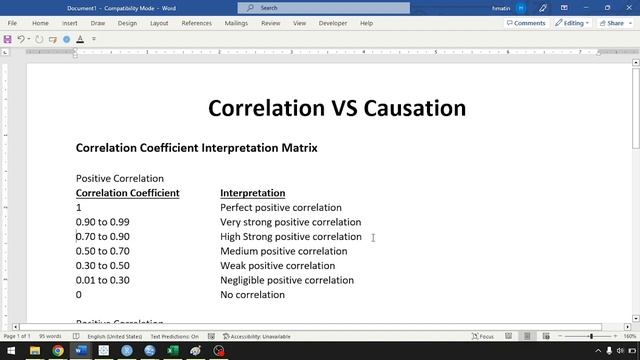The width and height of the screenshot is (640, 360).
Task: Go to the Draw tab
Action: pyautogui.click(x=98, y=23)
